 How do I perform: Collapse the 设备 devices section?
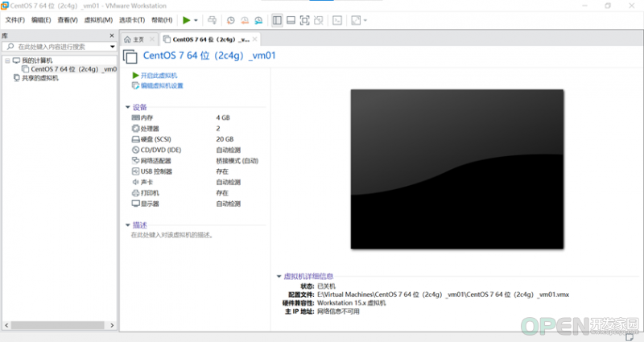click(x=128, y=107)
